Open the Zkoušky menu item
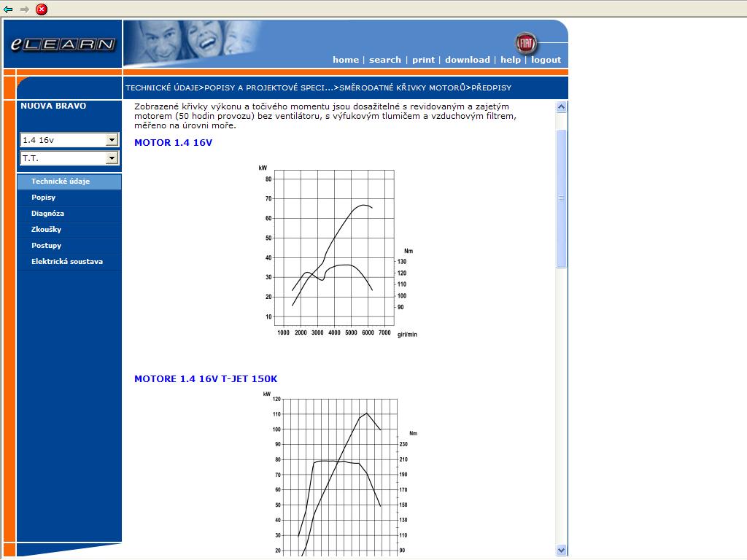The image size is (747, 560). 47,230
